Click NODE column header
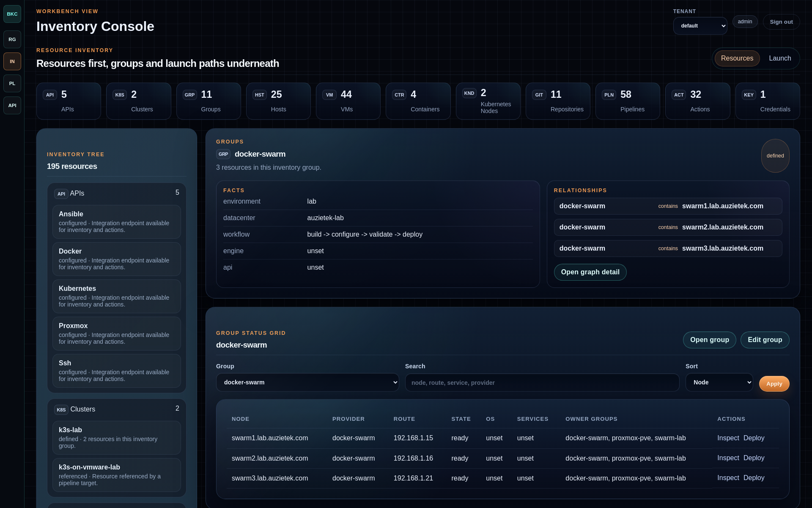 pos(240,419)
